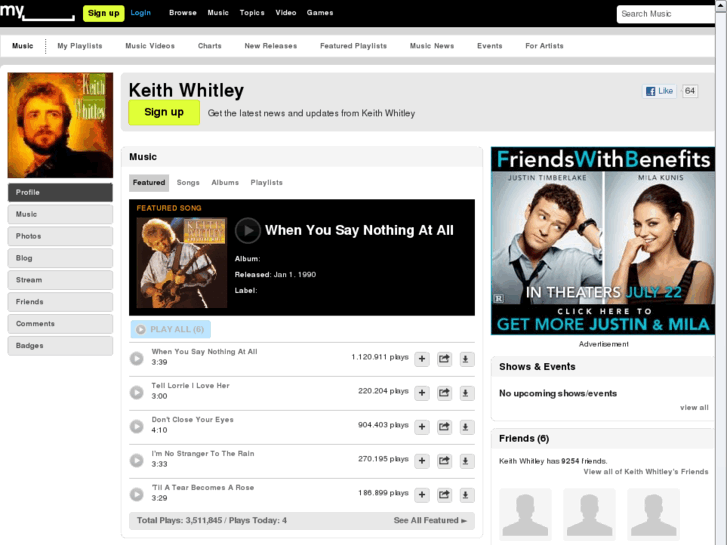727x545 pixels.
Task: Download I'm No Stranger To The Rain track
Action: pos(466,461)
